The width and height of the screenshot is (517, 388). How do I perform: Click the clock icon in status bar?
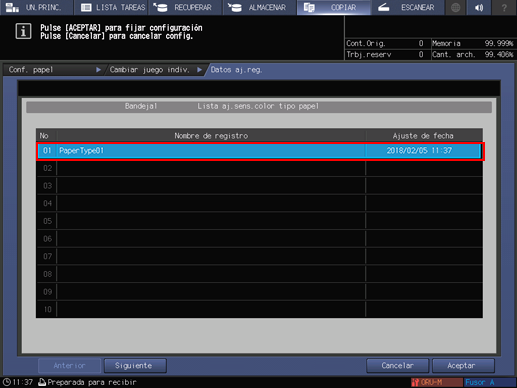click(7, 382)
